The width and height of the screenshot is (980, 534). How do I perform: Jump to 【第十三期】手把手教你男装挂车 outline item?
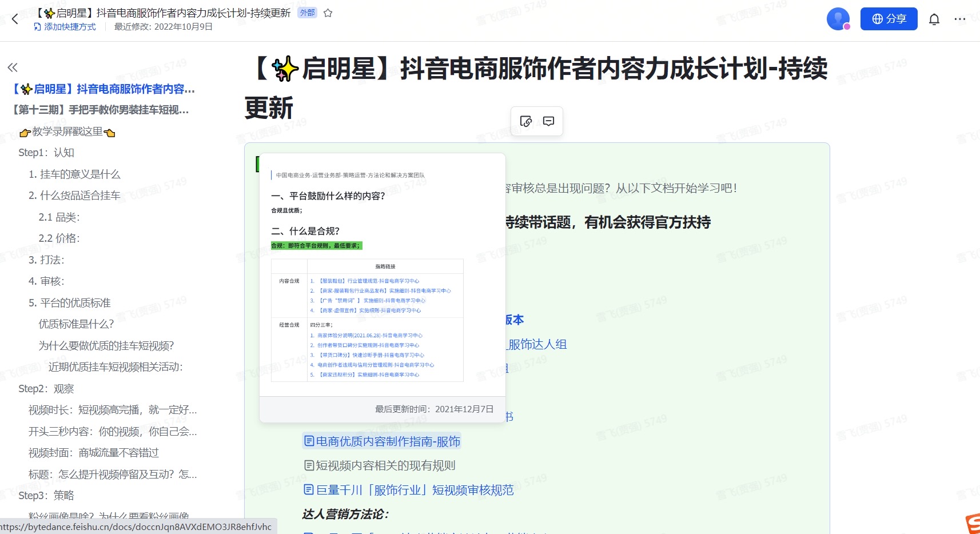pos(101,110)
